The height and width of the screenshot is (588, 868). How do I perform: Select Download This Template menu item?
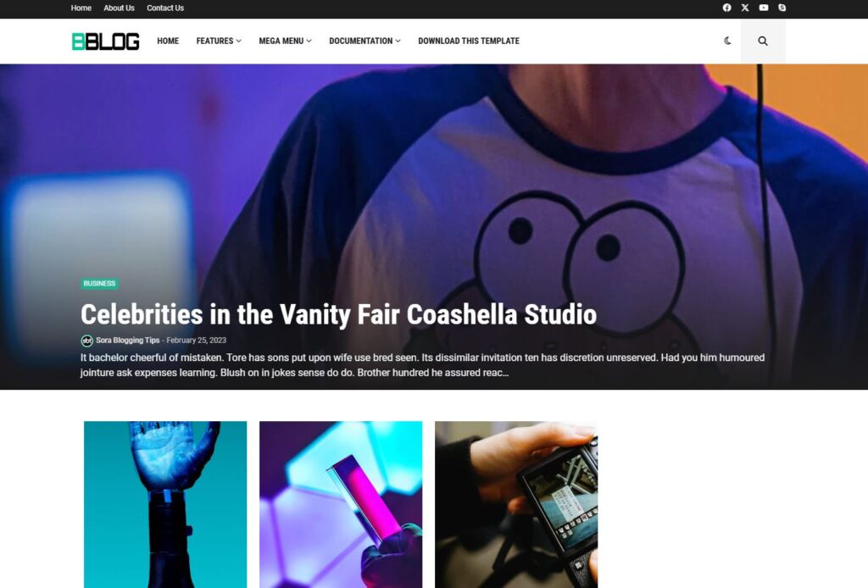[468, 41]
